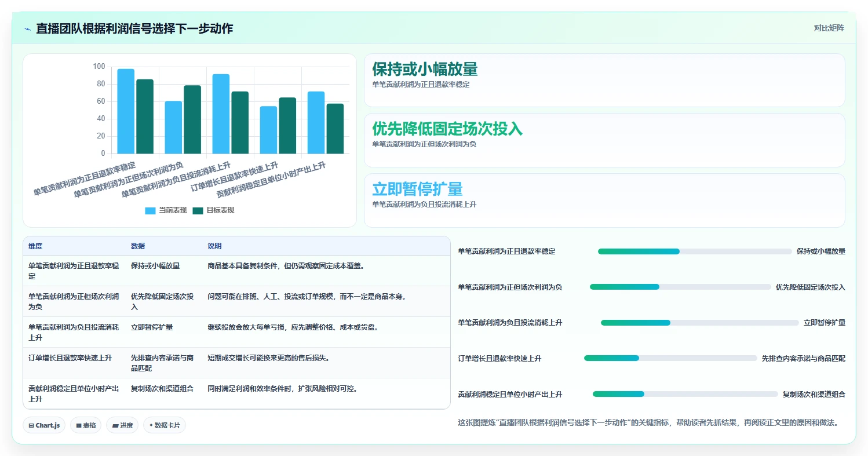
Task: Select the 进度 tag chip
Action: 122,425
